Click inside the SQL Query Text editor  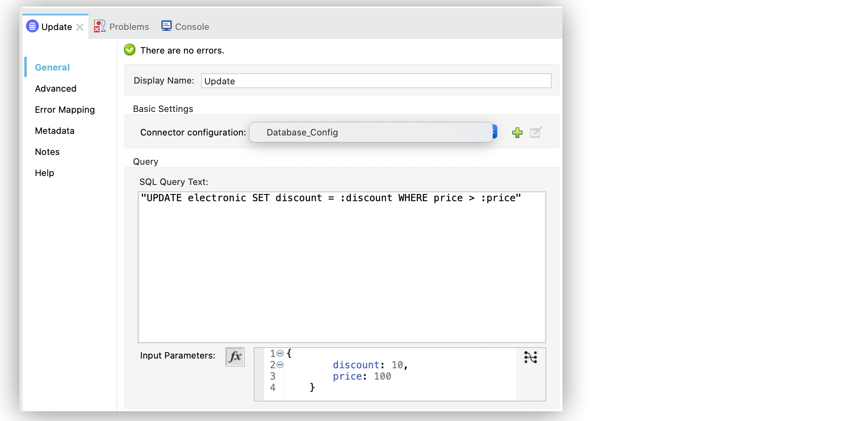tap(342, 267)
